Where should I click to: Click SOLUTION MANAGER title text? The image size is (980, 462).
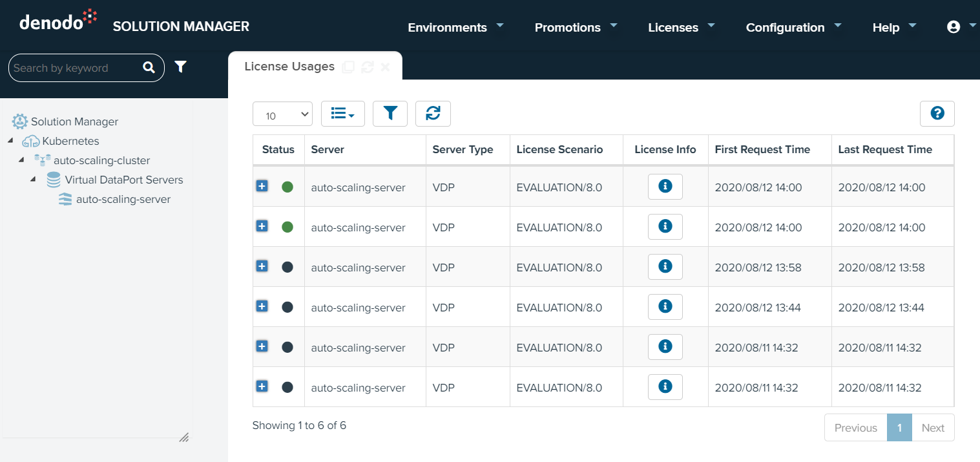point(181,26)
